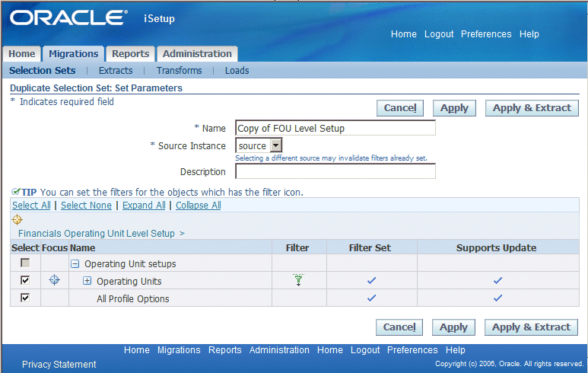Click the Collapse All link

pyautogui.click(x=199, y=206)
